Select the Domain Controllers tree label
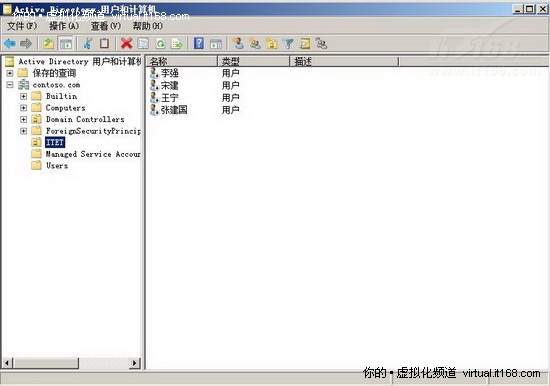The width and height of the screenshot is (550, 386). (x=85, y=119)
